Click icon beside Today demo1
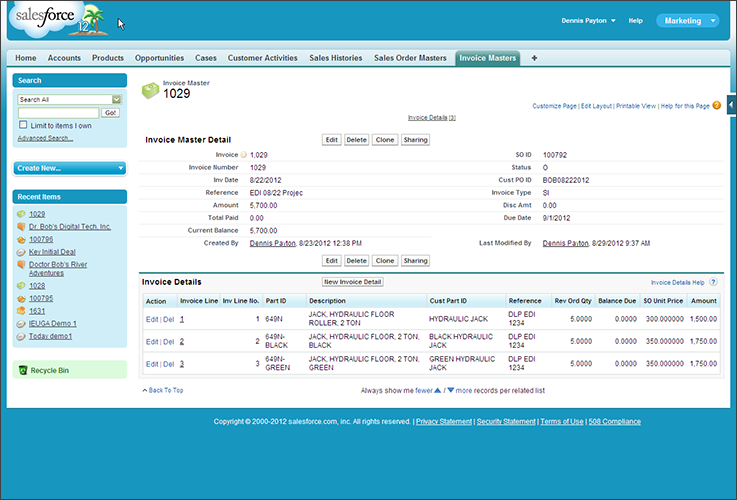Image resolution: width=737 pixels, height=500 pixels. coord(21,336)
